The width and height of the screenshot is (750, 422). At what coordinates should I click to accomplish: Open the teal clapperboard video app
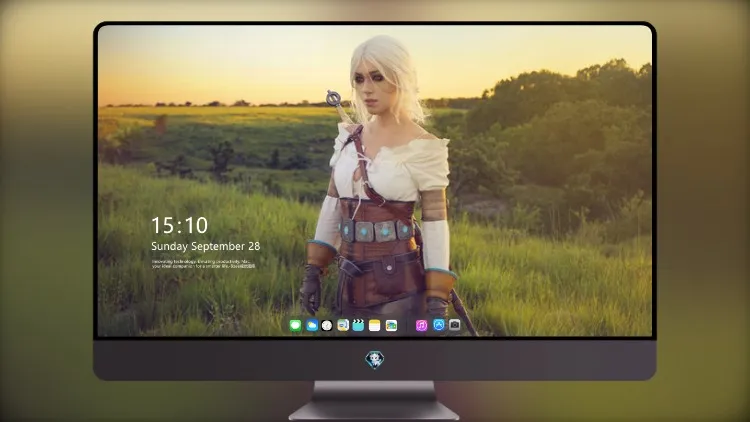pos(358,326)
